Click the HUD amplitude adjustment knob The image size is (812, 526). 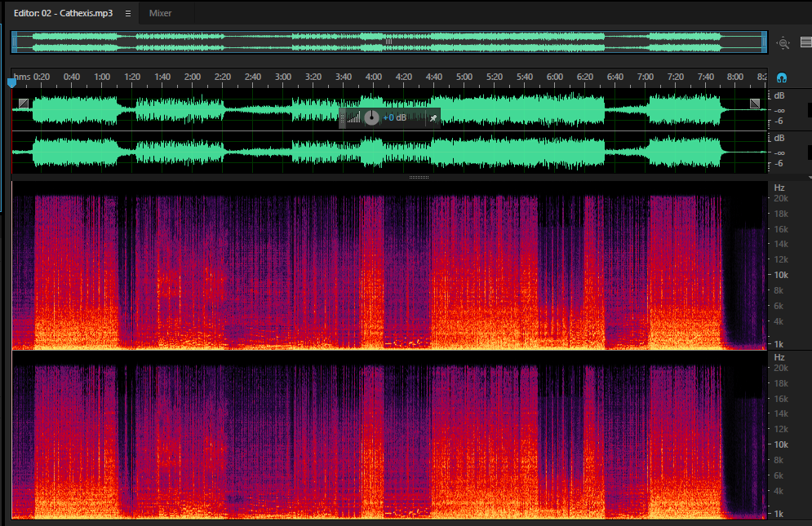click(371, 118)
